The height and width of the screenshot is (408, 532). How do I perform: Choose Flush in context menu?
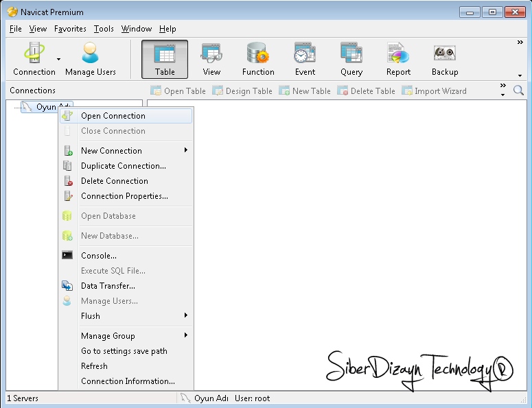point(126,316)
